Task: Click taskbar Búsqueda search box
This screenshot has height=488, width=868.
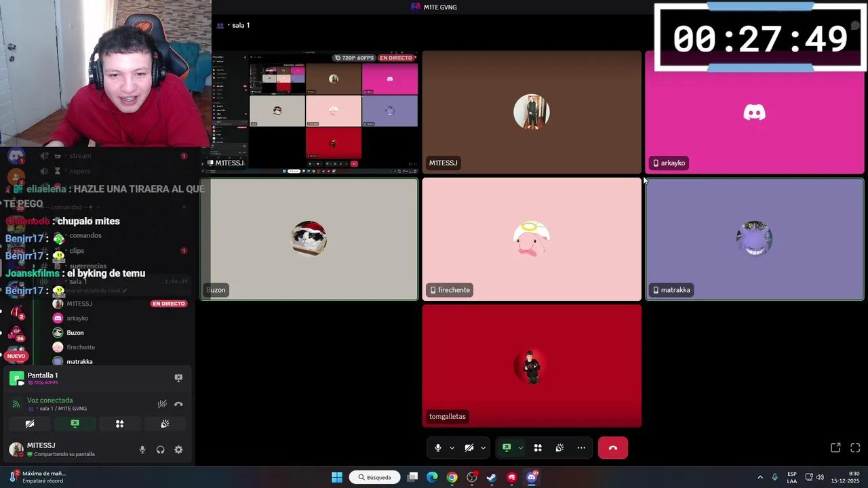Action: click(374, 477)
